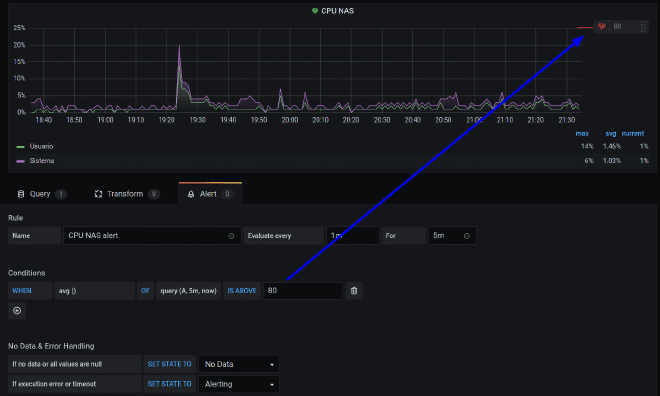Open the Query tab

coord(41,194)
